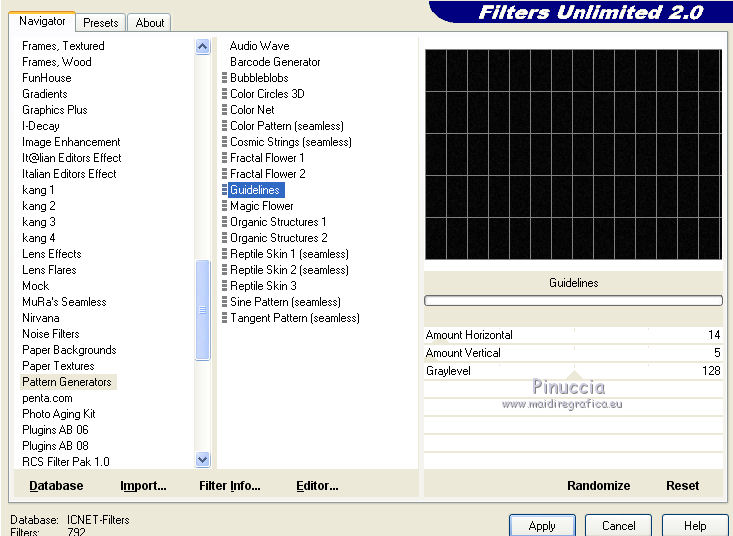This screenshot has height=536, width=733.
Task: Open the penta.com category
Action: 47,398
